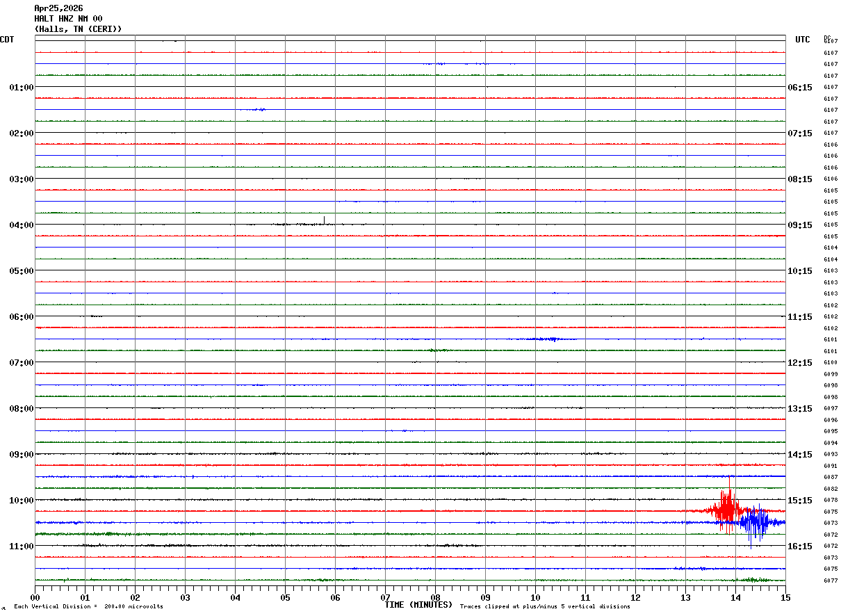Click the 07:00 CDT row label
Image resolution: width=841 pixels, height=616 pixels.
coord(21,362)
